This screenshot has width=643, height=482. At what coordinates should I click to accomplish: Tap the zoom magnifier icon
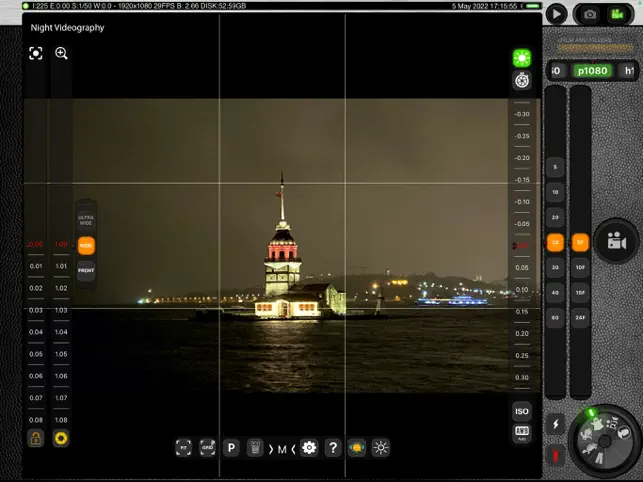click(x=61, y=54)
